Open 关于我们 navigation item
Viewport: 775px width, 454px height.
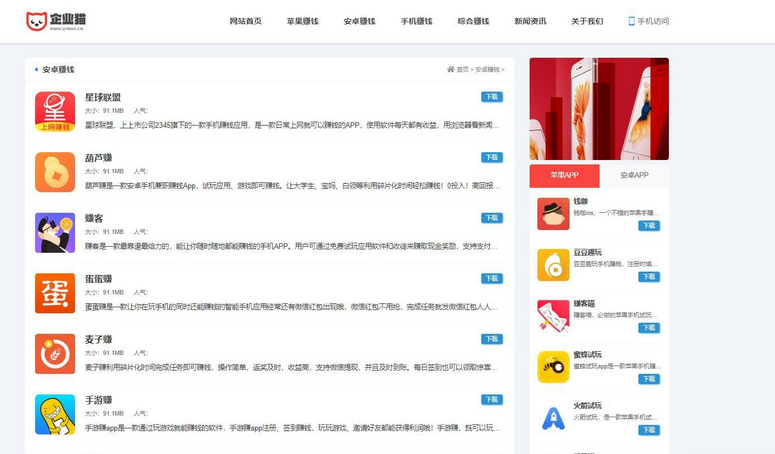pos(587,21)
